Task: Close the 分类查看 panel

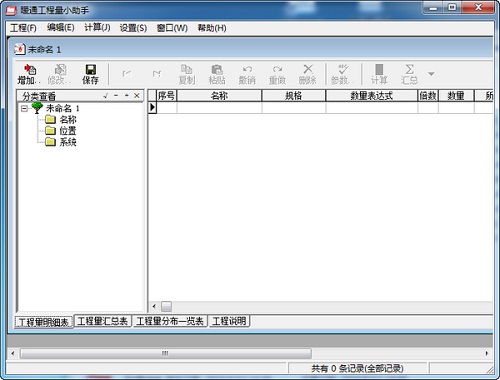Action: [137, 96]
